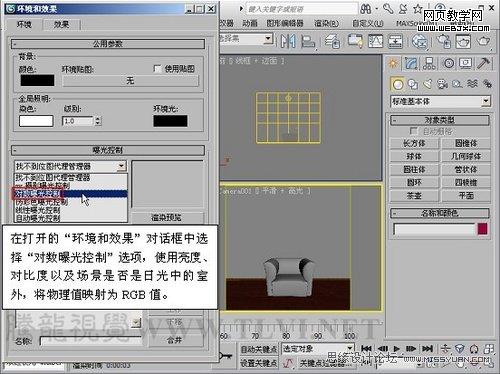
Task: Click the red object color swatch
Action: coord(482,229)
